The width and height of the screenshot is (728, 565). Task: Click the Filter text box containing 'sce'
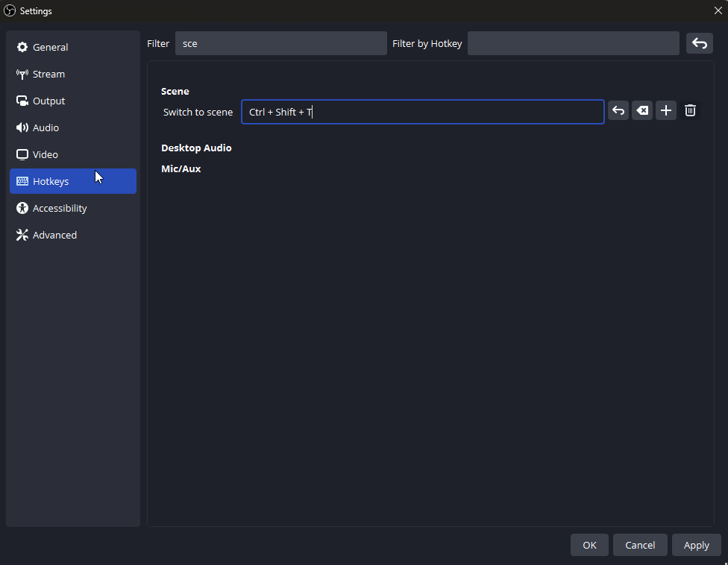pos(281,43)
